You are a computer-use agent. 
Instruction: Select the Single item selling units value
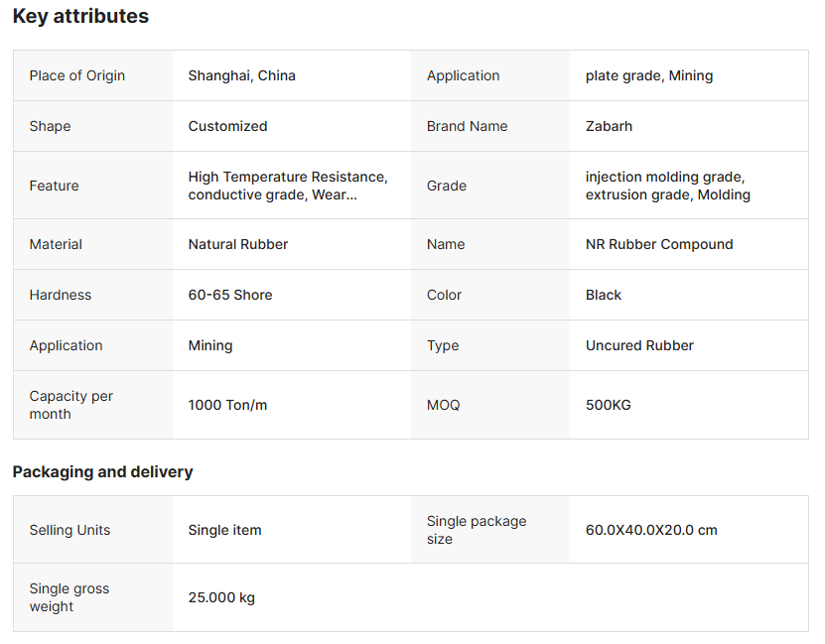224,530
